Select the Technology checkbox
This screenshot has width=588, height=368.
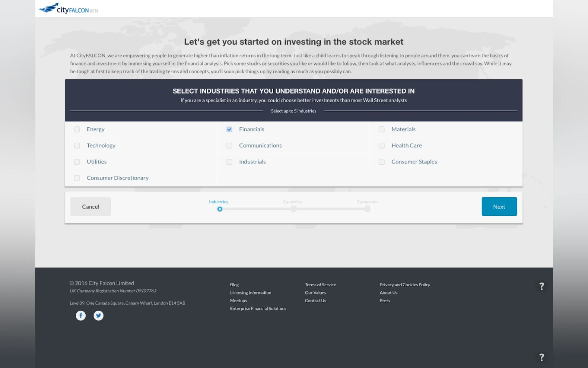[77, 146]
